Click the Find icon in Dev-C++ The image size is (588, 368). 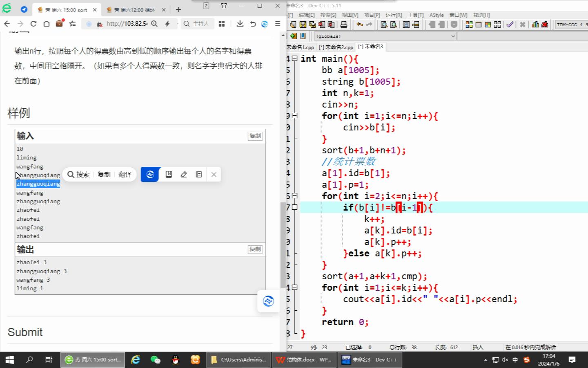pyautogui.click(x=384, y=25)
